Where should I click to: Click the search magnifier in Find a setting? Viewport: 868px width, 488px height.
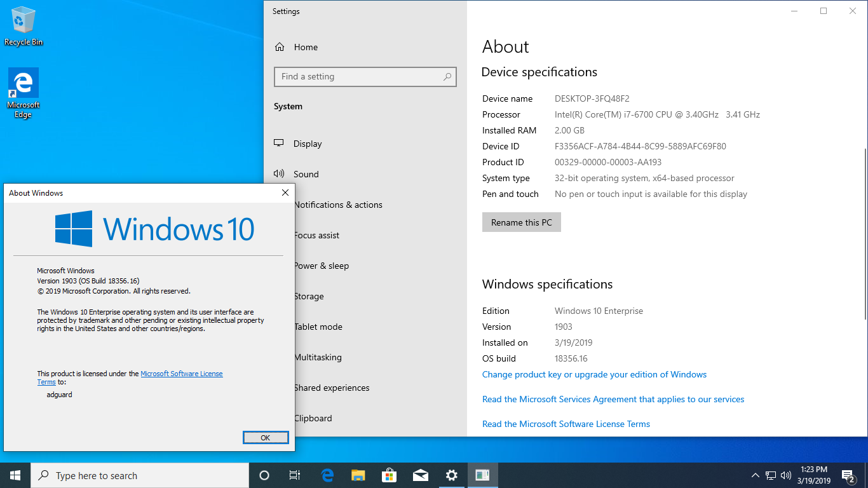(x=447, y=76)
